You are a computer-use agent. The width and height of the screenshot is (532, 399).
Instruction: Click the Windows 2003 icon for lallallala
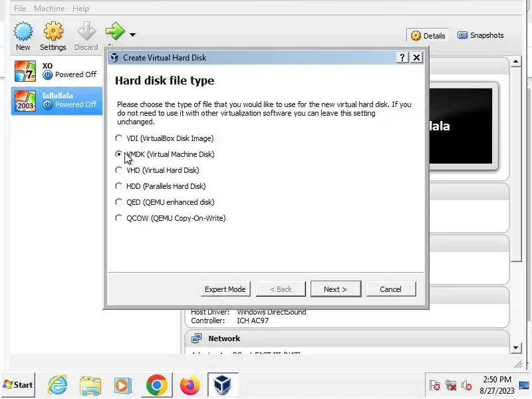pyautogui.click(x=25, y=101)
